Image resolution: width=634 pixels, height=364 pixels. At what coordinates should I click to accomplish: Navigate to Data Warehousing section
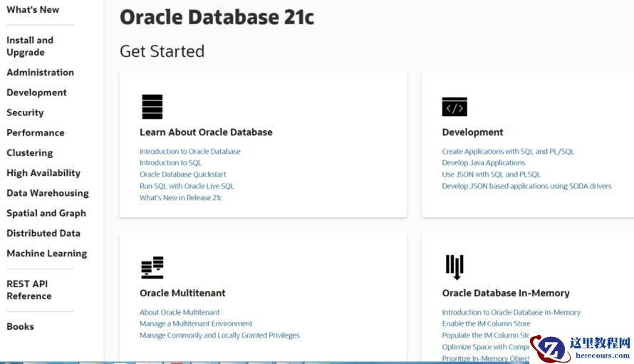coord(48,193)
